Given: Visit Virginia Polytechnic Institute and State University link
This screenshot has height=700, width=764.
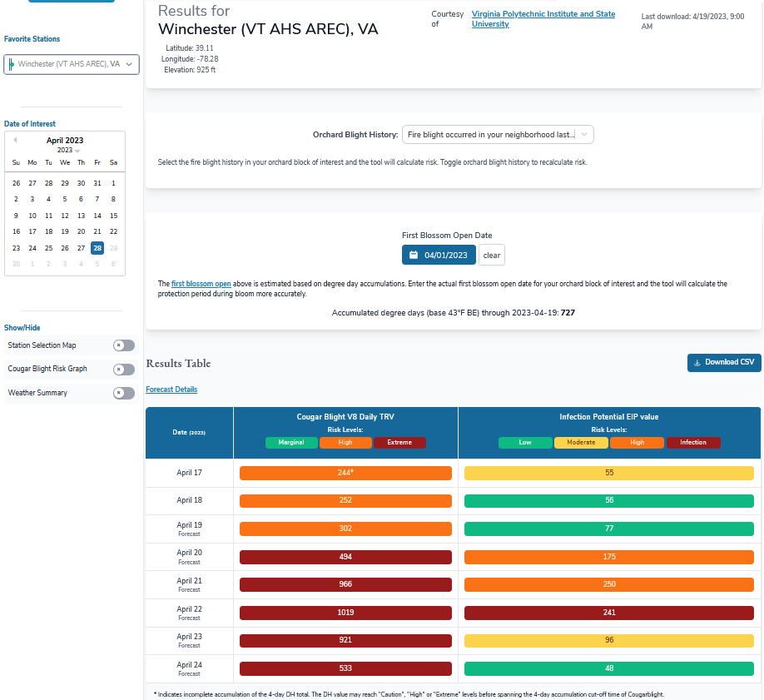Looking at the screenshot, I should tap(543, 18).
